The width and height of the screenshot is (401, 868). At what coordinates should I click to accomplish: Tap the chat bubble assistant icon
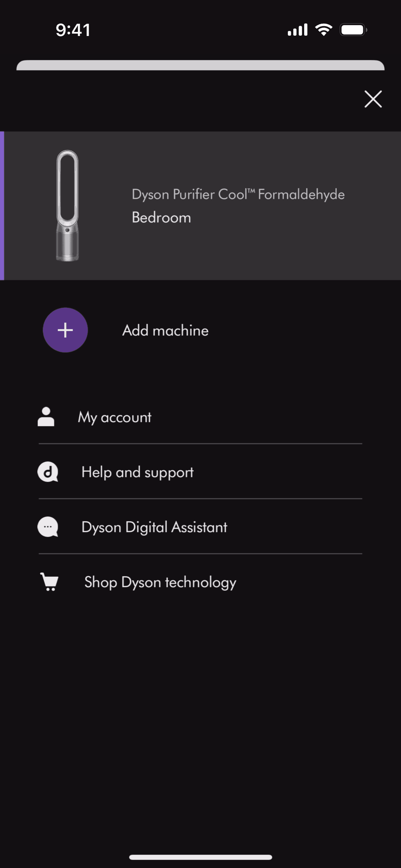coord(48,527)
